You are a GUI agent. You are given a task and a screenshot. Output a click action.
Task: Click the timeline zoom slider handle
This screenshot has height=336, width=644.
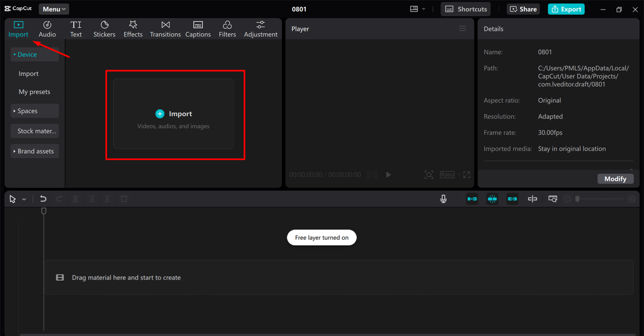tap(578, 199)
